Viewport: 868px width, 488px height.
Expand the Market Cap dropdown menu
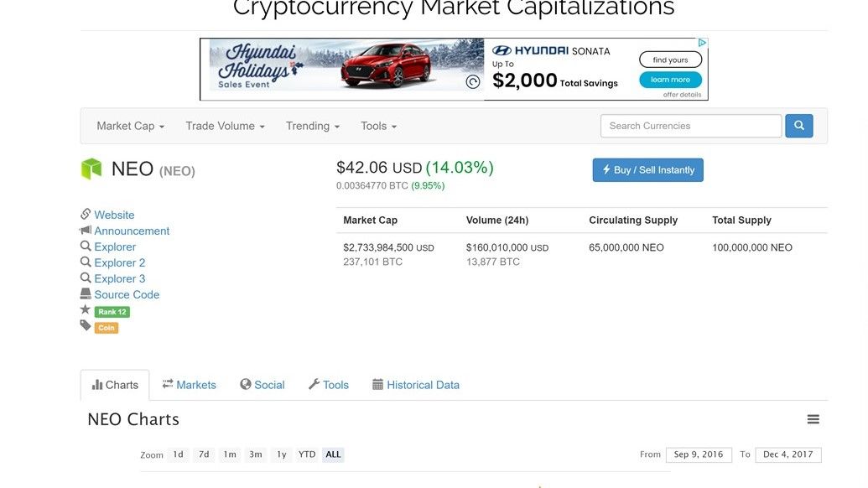point(130,126)
